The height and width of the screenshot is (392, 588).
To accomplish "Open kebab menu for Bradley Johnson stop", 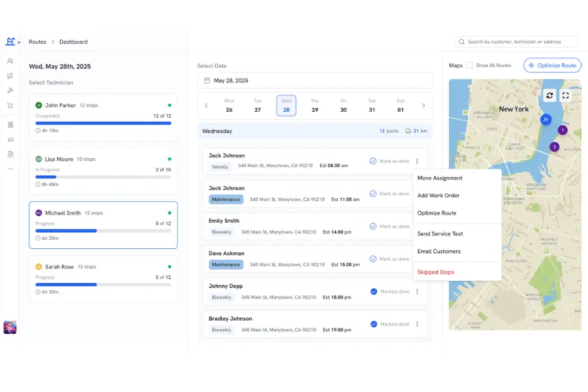I will click(x=417, y=324).
